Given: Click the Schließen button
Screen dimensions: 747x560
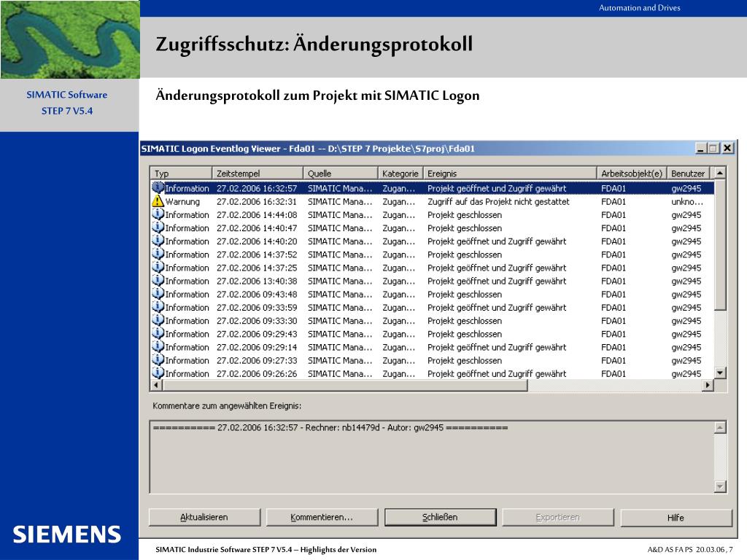Looking at the screenshot, I should 440,517.
